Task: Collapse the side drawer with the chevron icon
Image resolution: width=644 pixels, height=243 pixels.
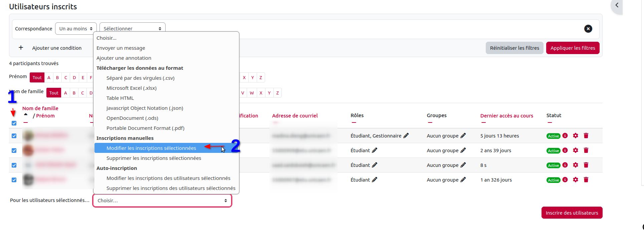Action: point(617,5)
